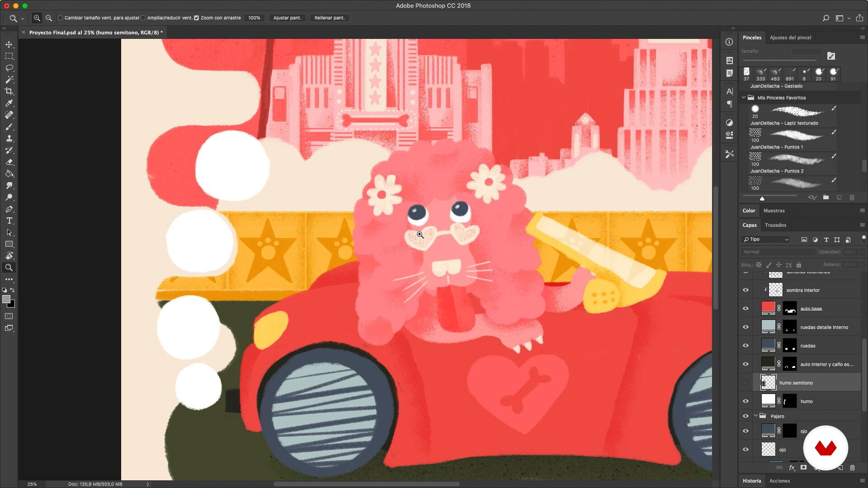This screenshot has height=488, width=868.
Task: Select the Pen tool
Action: [9, 209]
